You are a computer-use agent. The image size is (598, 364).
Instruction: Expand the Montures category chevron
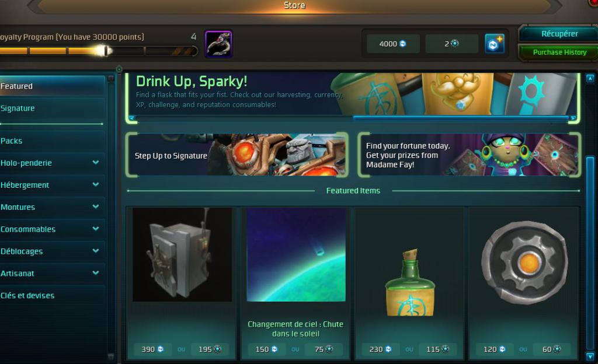(96, 206)
